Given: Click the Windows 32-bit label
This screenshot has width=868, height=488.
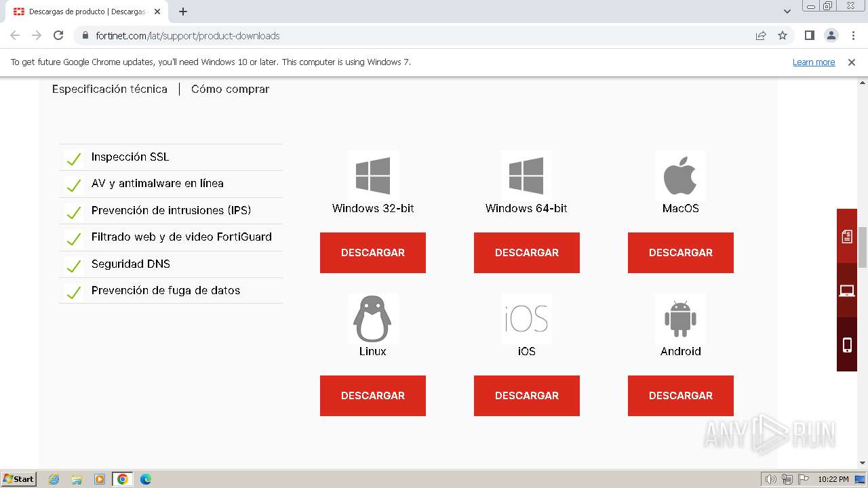Looking at the screenshot, I should pos(373,208).
